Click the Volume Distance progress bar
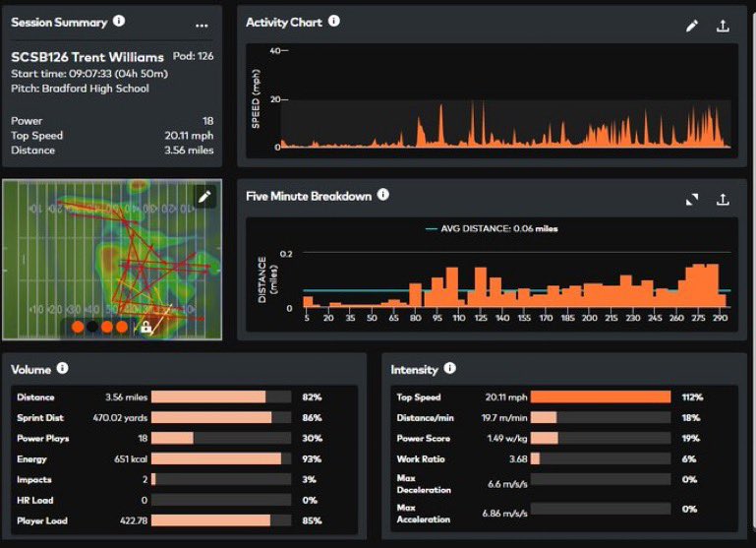756x548 pixels. click(x=221, y=397)
